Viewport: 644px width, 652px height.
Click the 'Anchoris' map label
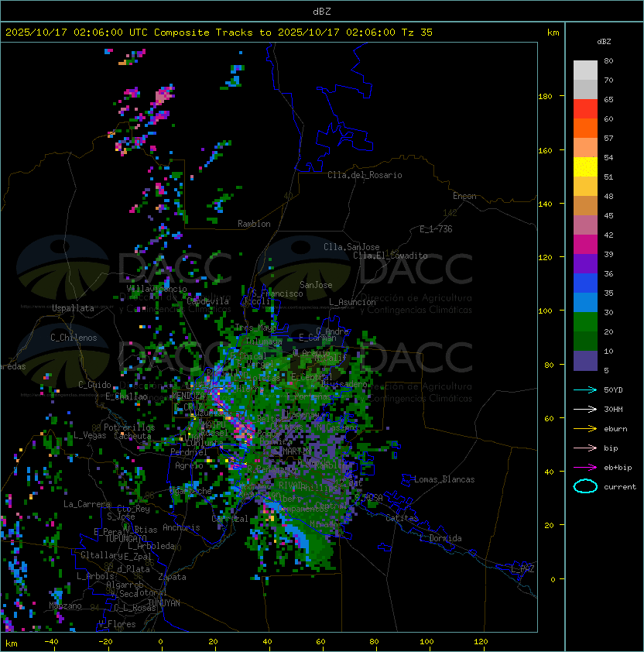point(181,527)
